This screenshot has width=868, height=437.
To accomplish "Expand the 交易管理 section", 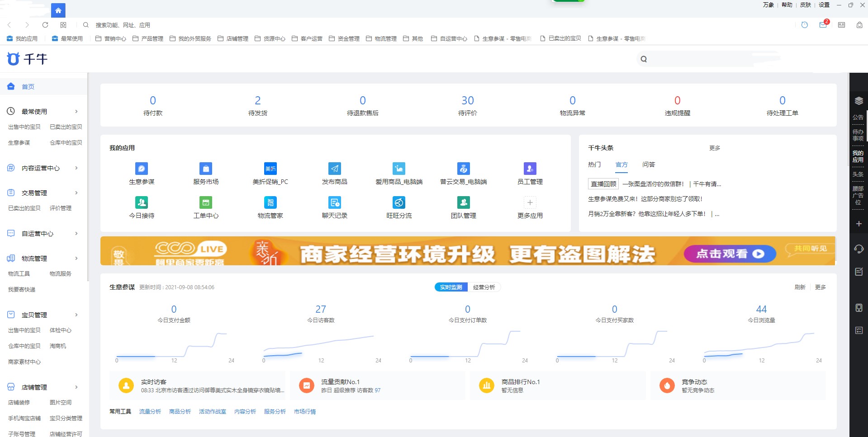I will (34, 193).
